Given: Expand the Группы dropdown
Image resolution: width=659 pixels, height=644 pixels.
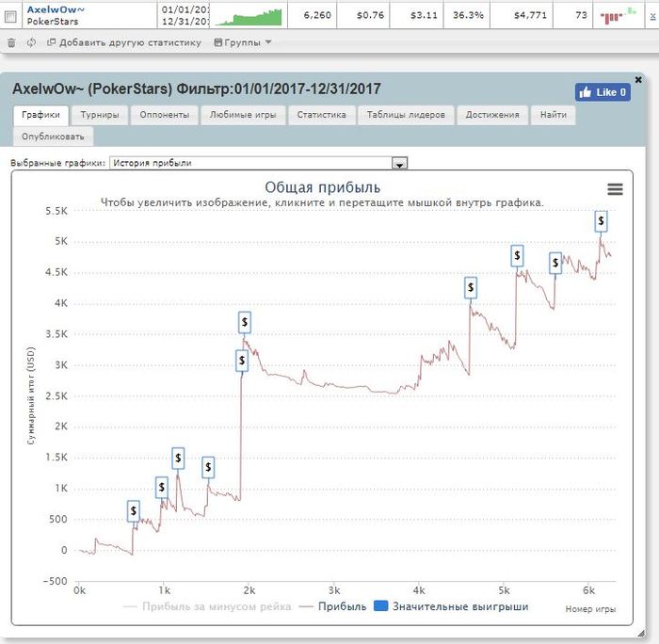Looking at the screenshot, I should (x=243, y=42).
